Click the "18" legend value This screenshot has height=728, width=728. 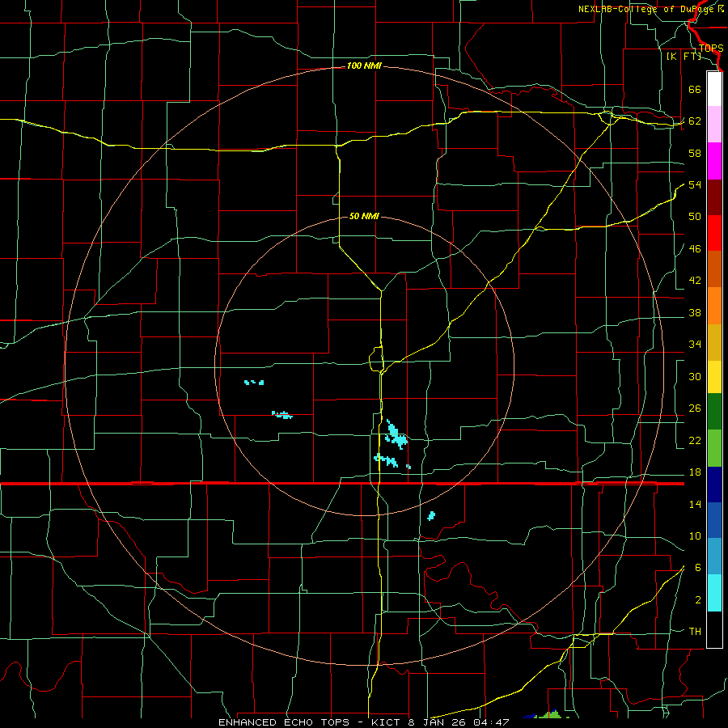point(695,472)
